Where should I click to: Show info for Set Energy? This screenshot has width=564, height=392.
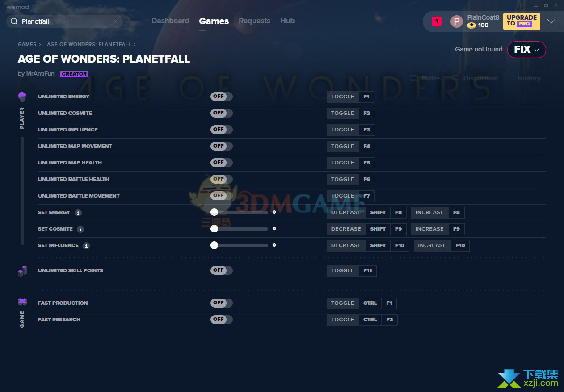[x=78, y=213]
